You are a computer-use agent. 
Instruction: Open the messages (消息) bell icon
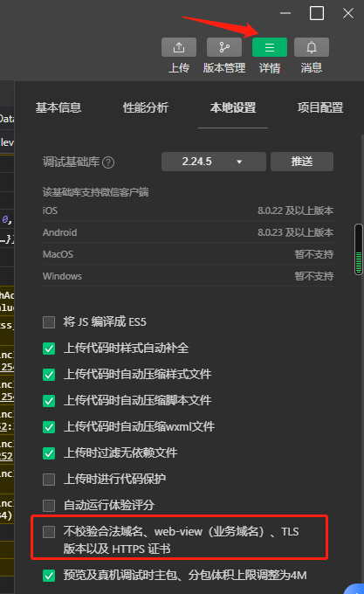[312, 47]
